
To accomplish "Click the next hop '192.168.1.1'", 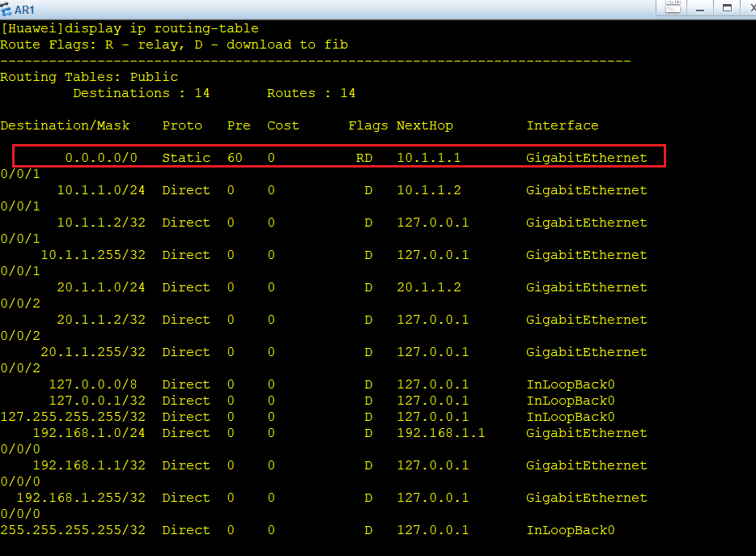I will coord(440,432).
